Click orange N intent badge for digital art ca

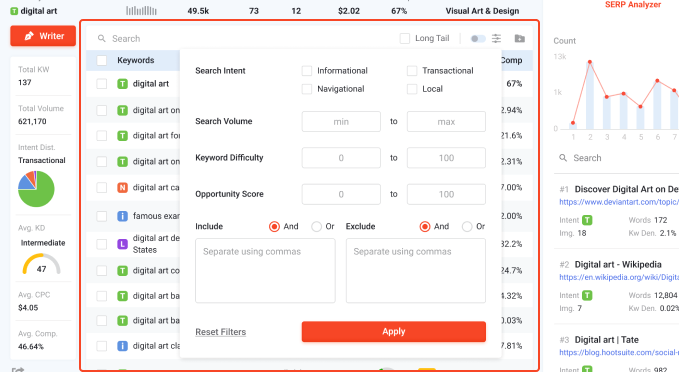[x=123, y=188]
